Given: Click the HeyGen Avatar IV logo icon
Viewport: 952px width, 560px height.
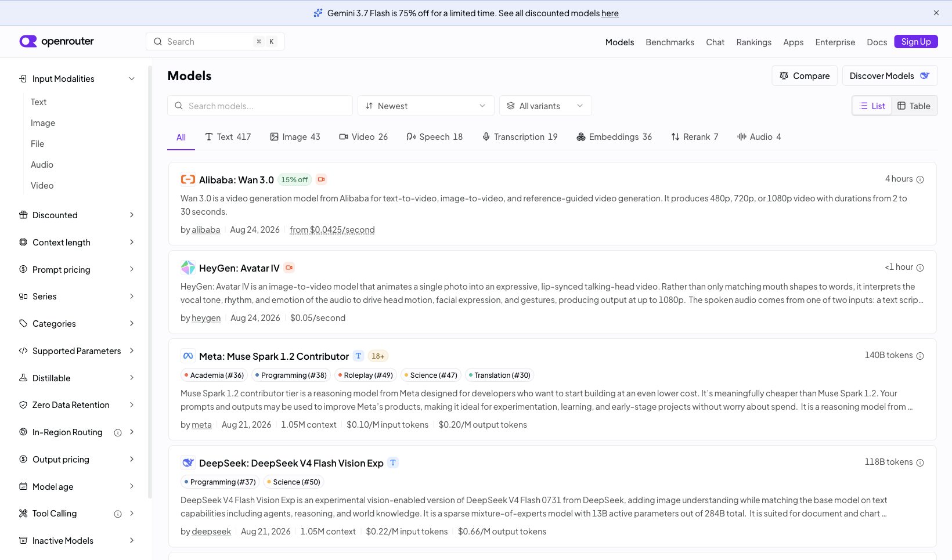Looking at the screenshot, I should pyautogui.click(x=187, y=268).
